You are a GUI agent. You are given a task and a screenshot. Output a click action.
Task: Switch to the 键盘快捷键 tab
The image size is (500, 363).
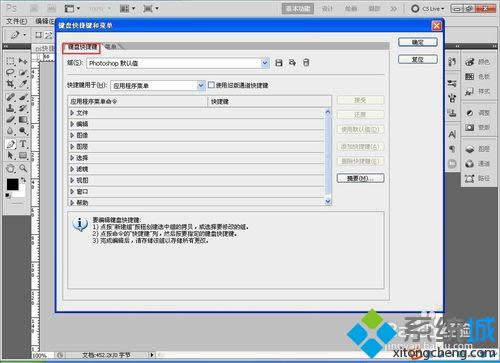[82, 47]
